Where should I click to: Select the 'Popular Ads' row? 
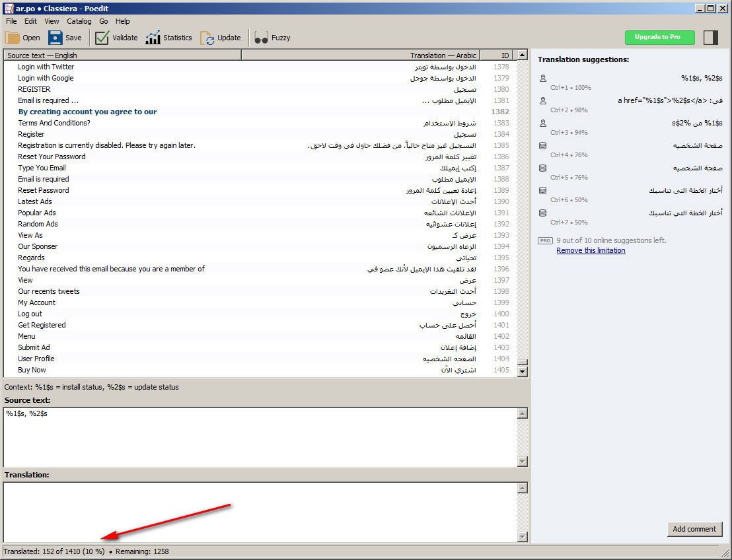[x=260, y=213]
